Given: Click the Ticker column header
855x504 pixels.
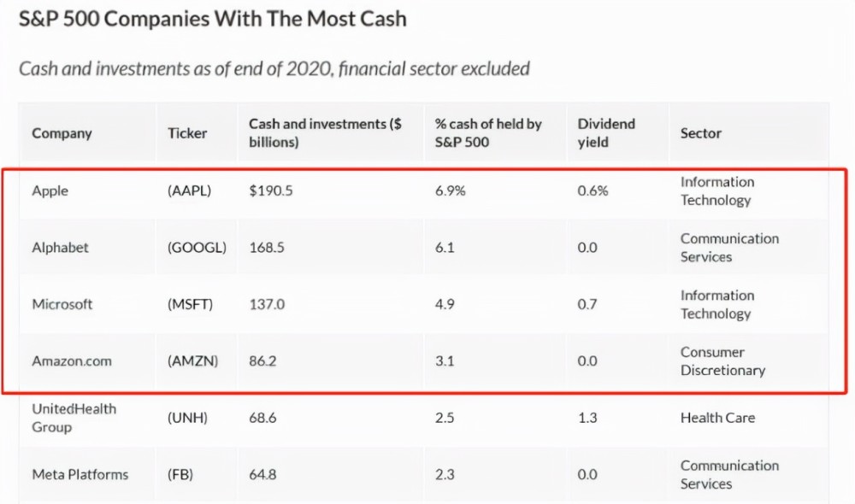Looking at the screenshot, I should click(187, 133).
